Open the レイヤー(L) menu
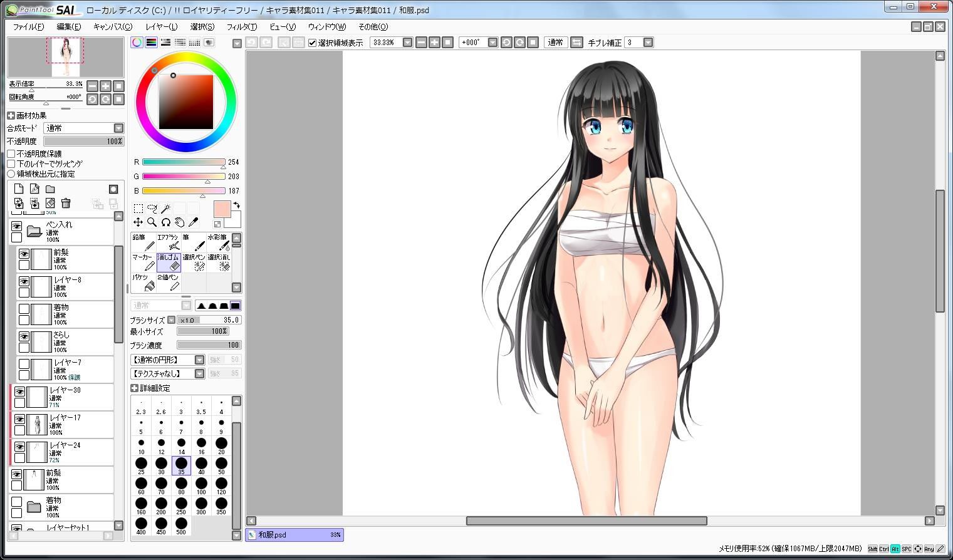 [161, 27]
